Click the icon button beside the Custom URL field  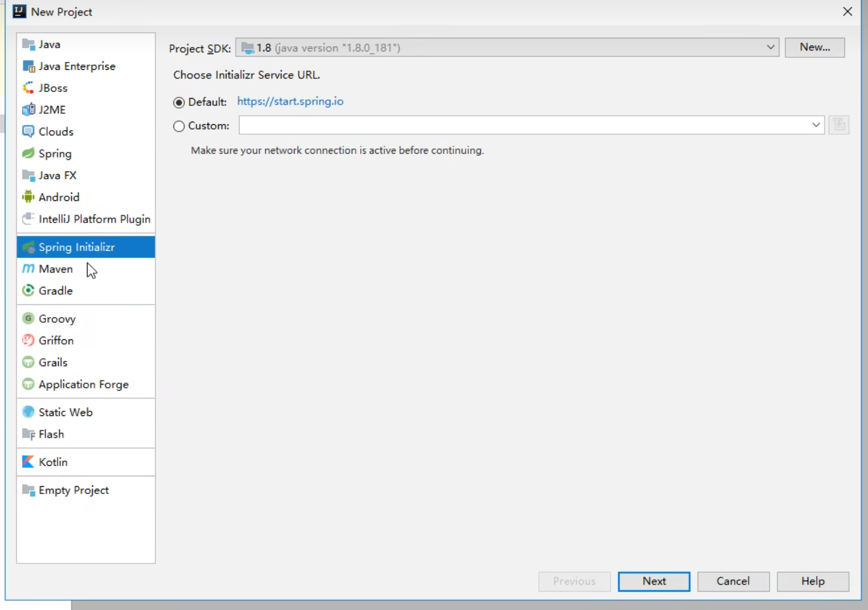tap(839, 125)
